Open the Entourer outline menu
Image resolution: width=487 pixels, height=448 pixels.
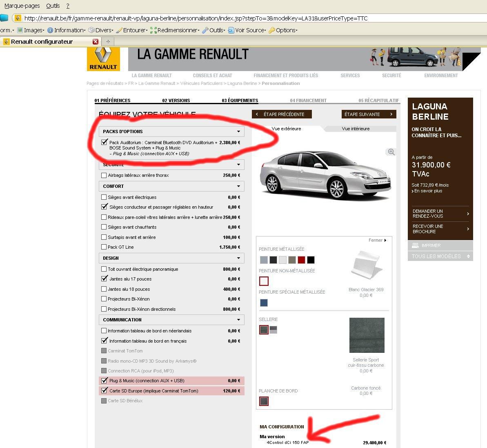pos(132,30)
